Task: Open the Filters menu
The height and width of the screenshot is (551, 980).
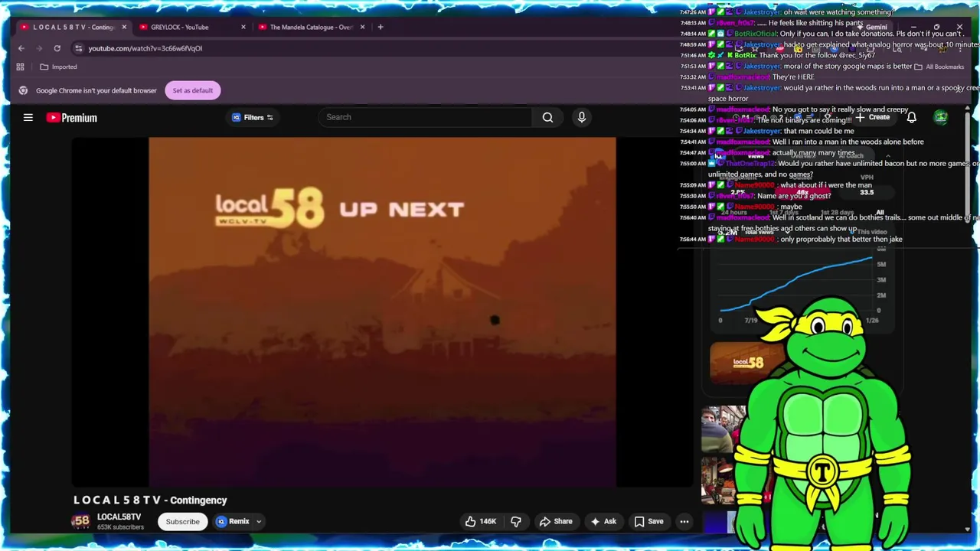Action: (x=253, y=118)
